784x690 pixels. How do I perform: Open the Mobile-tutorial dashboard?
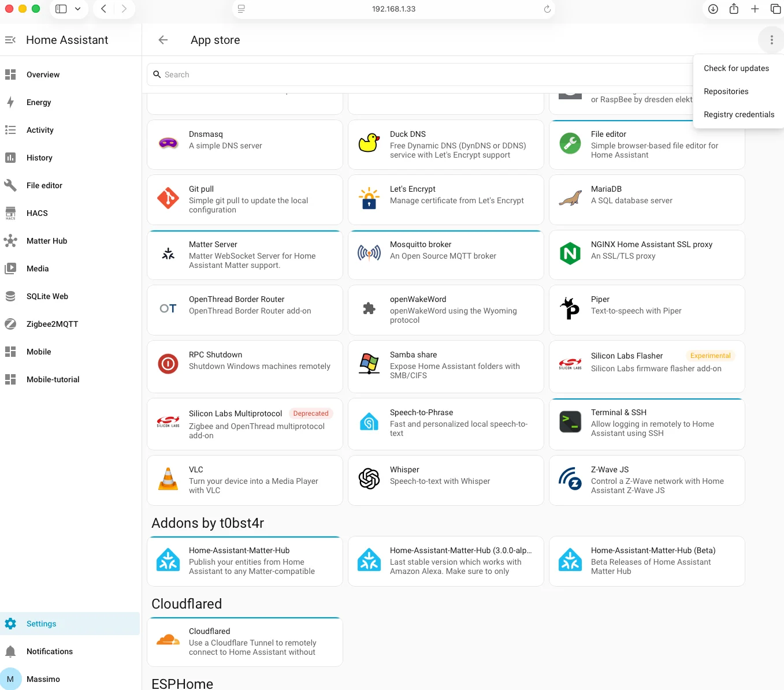click(x=70, y=379)
